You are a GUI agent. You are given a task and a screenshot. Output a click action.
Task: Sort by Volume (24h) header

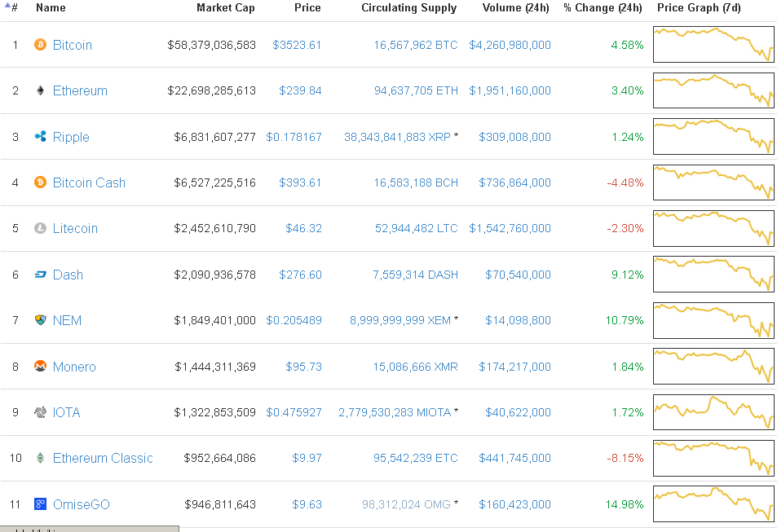(515, 7)
